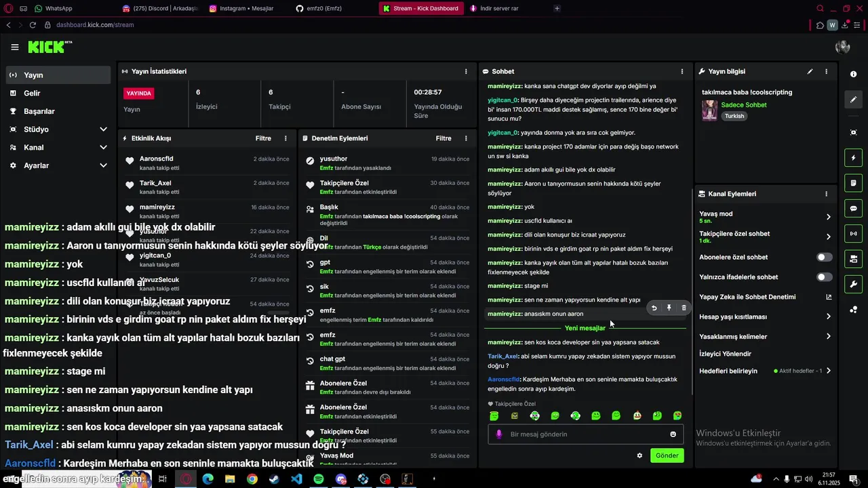This screenshot has width=868, height=488.
Task: Open Kanal Eylemleri panel three-dot menu
Action: (x=826, y=194)
